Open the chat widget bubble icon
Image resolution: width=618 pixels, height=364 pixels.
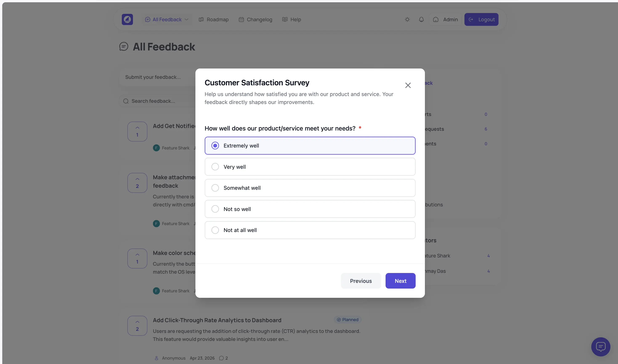pos(601,347)
